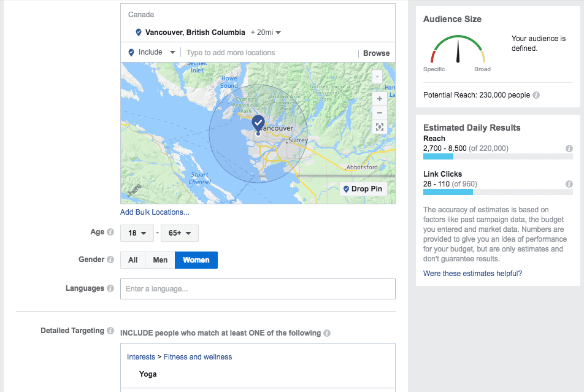Click the info icon beside the Link Clicks estimate
The height and width of the screenshot is (392, 584).
pos(569,184)
